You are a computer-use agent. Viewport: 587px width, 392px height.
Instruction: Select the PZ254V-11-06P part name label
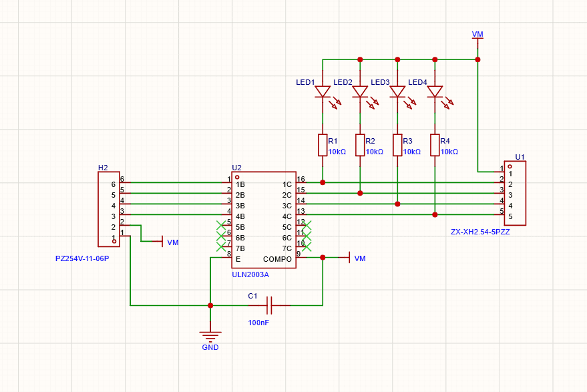click(82, 258)
